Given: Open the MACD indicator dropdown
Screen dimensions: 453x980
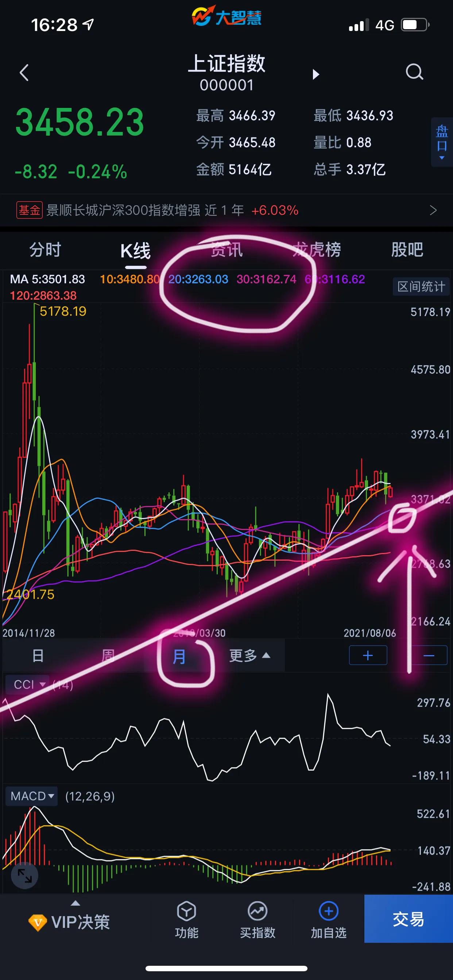Looking at the screenshot, I should tap(32, 796).
